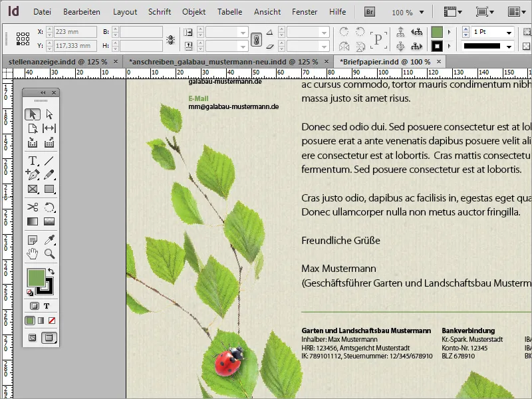
Task: Expand the stroke style dropdown
Action: pos(509,47)
